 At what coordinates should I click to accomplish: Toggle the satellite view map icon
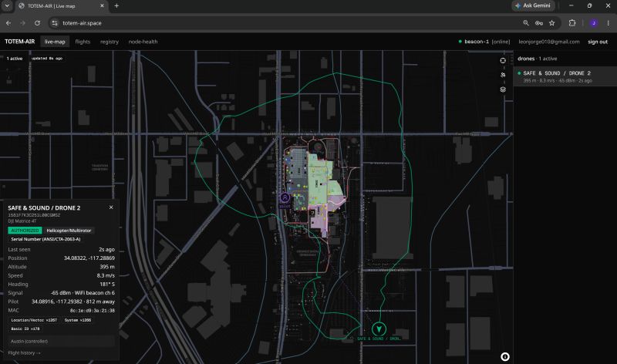click(503, 75)
